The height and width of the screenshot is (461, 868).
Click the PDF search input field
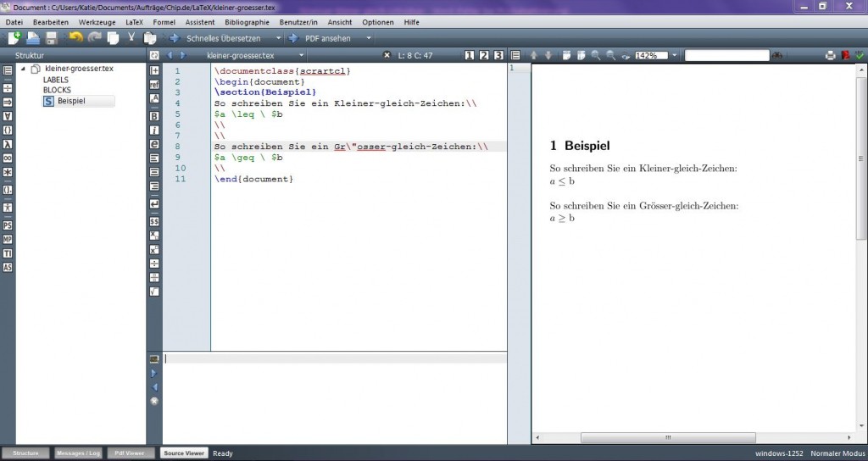point(726,55)
